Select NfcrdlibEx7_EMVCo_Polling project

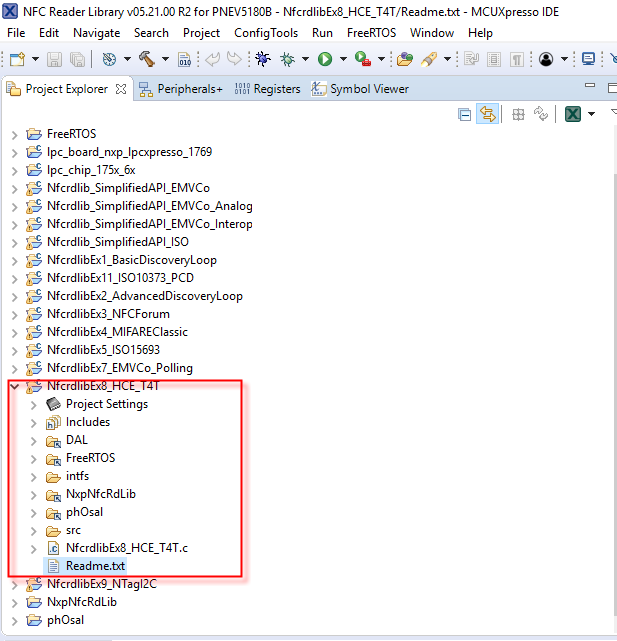point(120,368)
